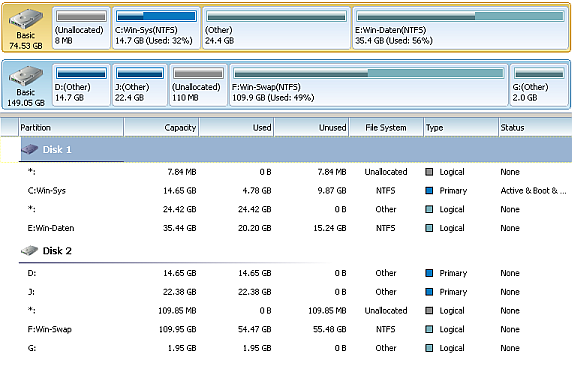
Task: Select the Basic 74.53 GB disk icon
Action: click(26, 19)
